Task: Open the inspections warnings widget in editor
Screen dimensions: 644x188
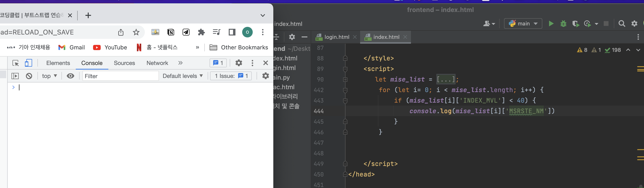Action: point(598,50)
